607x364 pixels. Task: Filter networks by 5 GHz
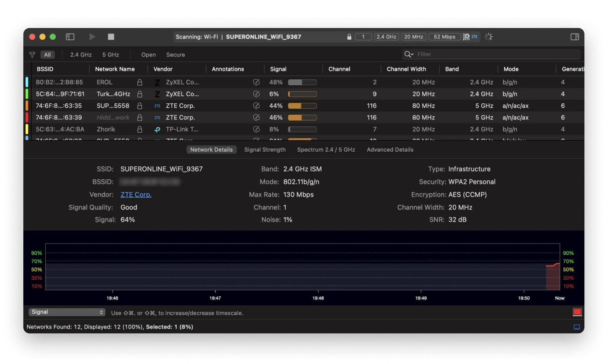click(x=111, y=54)
